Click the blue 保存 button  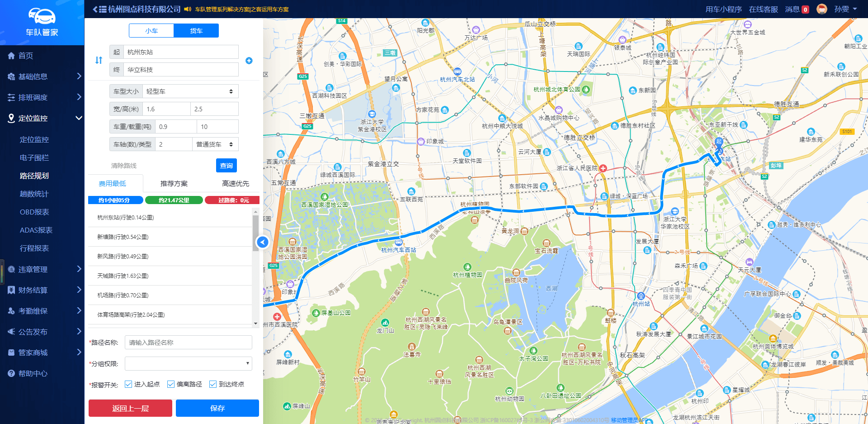tap(217, 408)
